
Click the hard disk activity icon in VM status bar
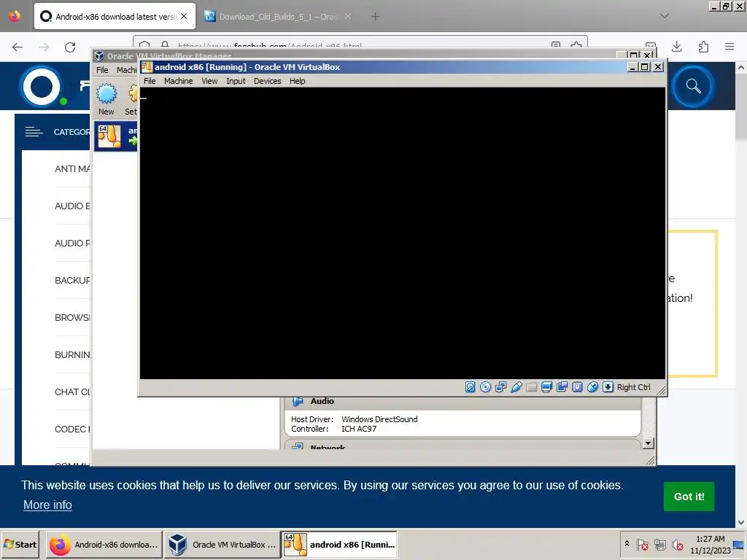[471, 387]
